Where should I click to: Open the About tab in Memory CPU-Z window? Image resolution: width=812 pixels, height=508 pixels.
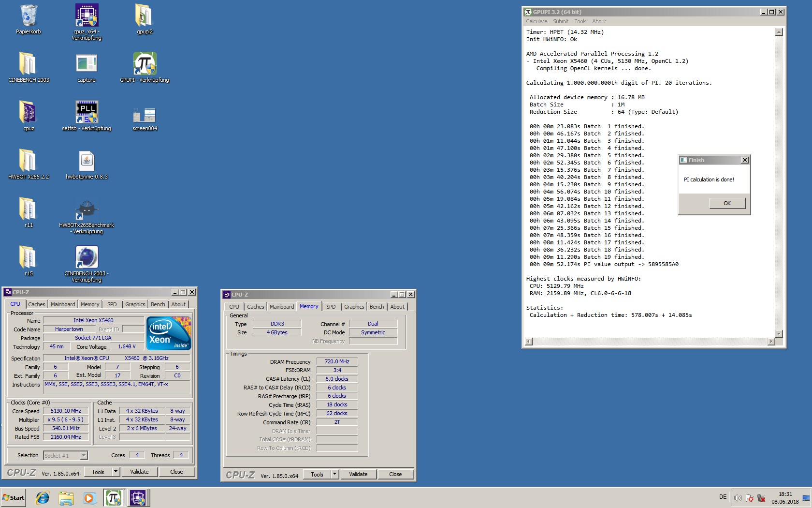[x=397, y=307]
